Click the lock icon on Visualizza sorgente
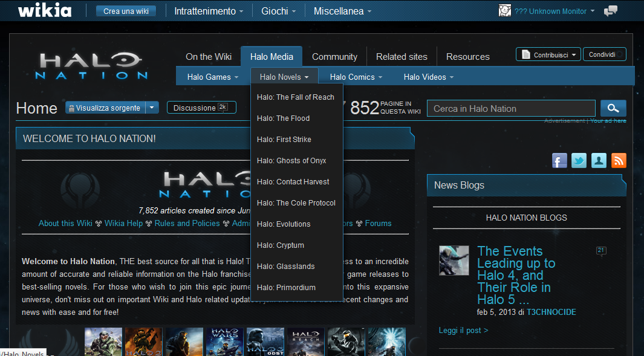 pos(71,108)
